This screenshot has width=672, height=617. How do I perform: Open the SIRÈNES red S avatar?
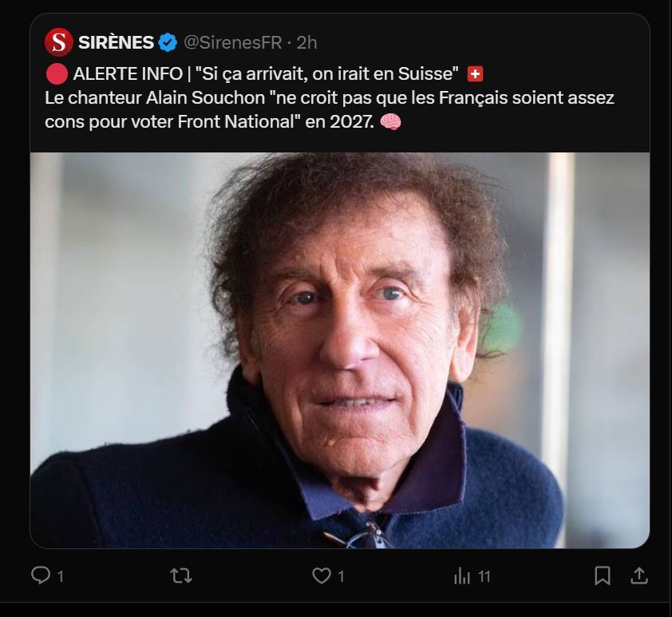[59, 42]
